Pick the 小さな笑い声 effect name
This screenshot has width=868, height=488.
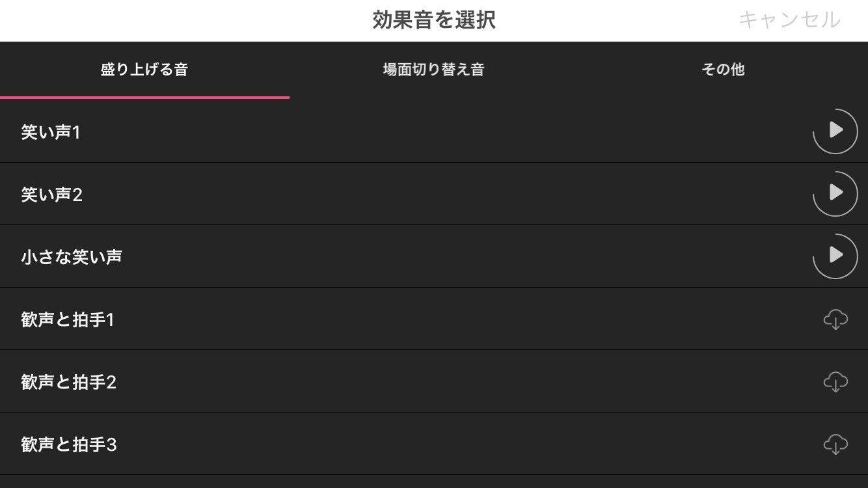[x=72, y=257]
